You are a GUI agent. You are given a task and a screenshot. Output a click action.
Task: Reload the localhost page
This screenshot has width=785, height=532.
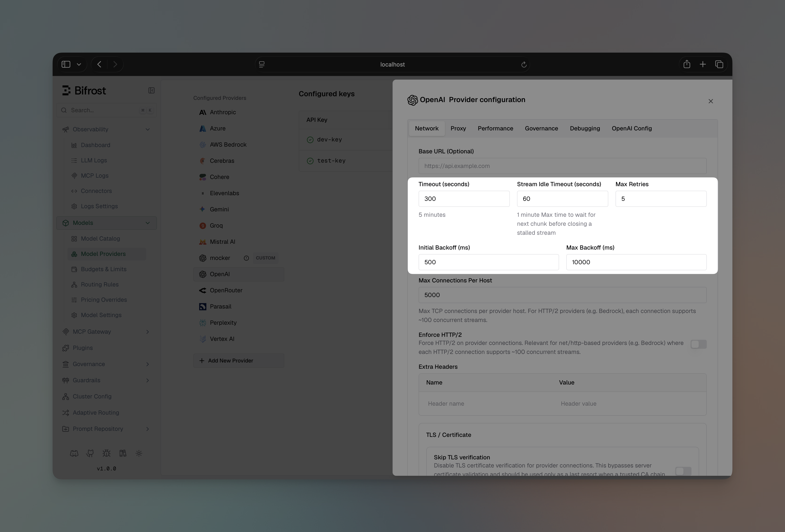(524, 65)
